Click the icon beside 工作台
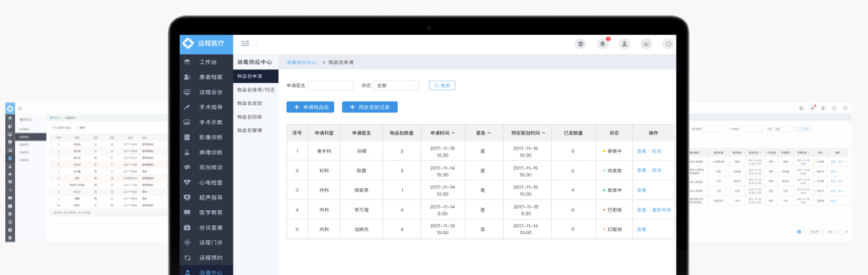 pyautogui.click(x=187, y=62)
